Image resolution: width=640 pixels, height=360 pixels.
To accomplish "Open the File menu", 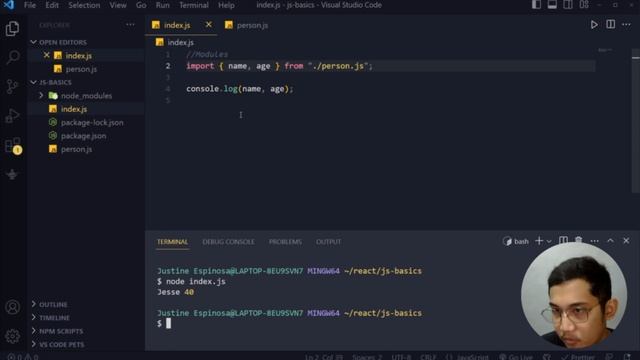I will click(30, 5).
